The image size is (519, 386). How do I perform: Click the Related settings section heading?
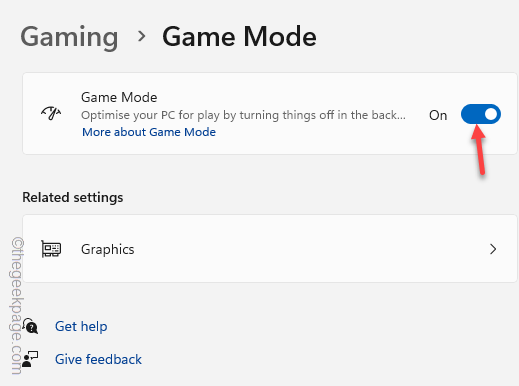tap(73, 197)
